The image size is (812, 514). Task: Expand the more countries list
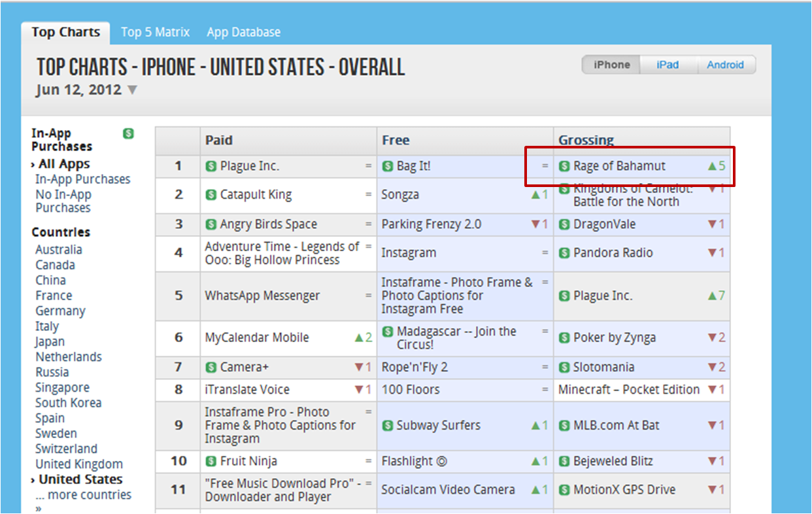[89, 495]
